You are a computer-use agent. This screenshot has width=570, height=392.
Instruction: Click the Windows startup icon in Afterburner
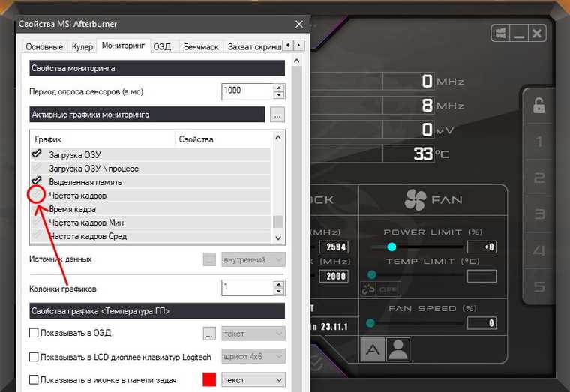(500, 34)
